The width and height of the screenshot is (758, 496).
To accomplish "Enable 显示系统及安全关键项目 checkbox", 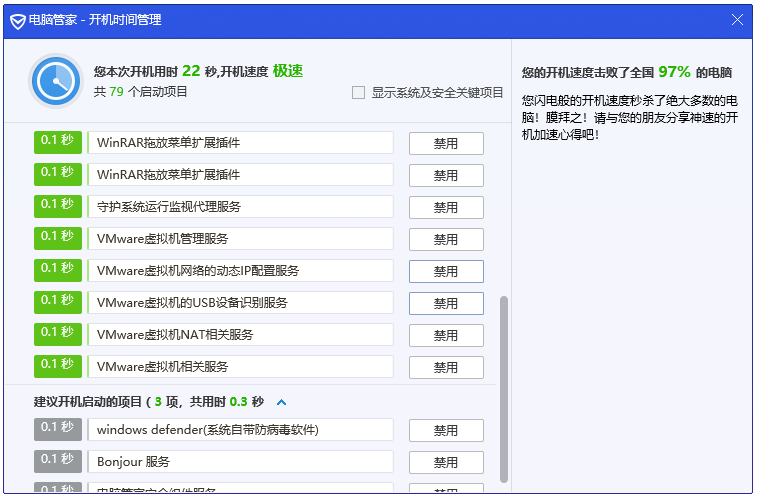I will (x=358, y=92).
